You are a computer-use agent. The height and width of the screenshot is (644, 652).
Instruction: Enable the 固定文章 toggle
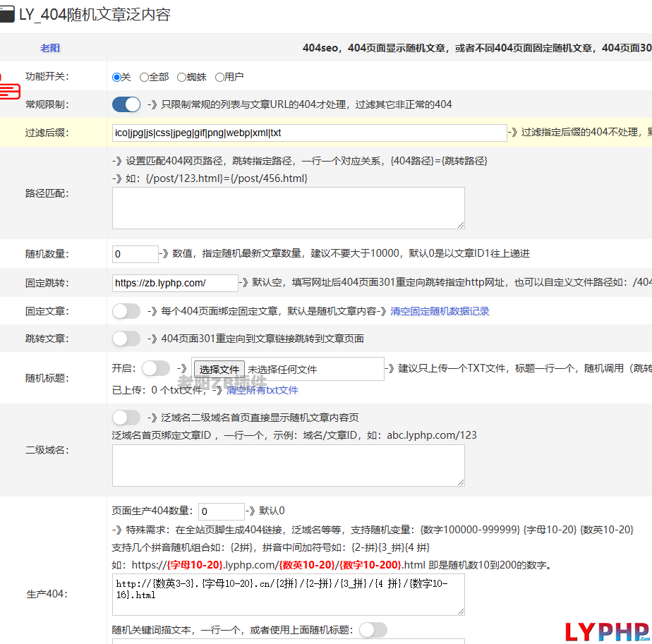[x=127, y=311]
